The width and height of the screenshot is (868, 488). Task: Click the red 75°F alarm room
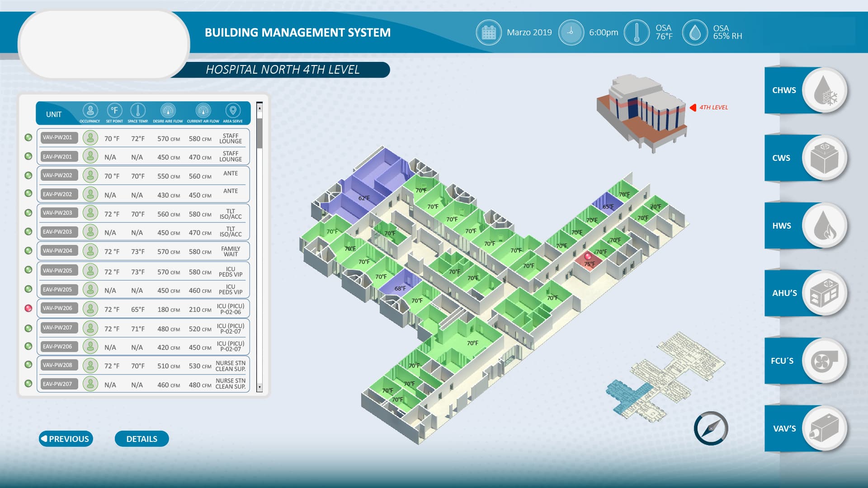coord(589,262)
